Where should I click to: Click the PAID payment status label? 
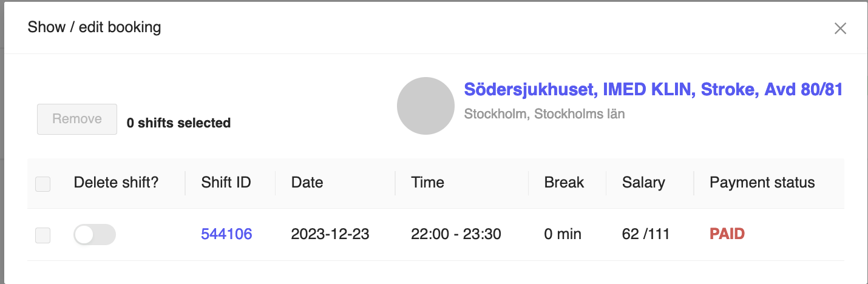click(x=727, y=234)
